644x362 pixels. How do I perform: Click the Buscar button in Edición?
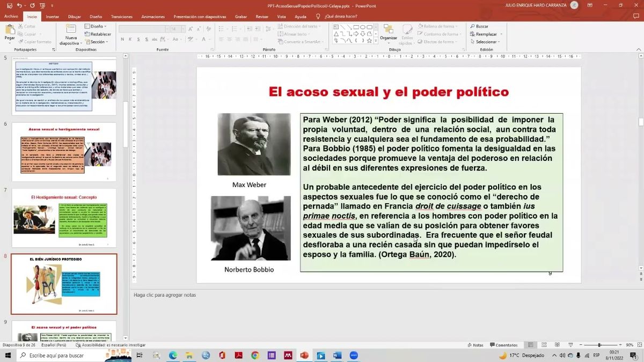pyautogui.click(x=479, y=26)
